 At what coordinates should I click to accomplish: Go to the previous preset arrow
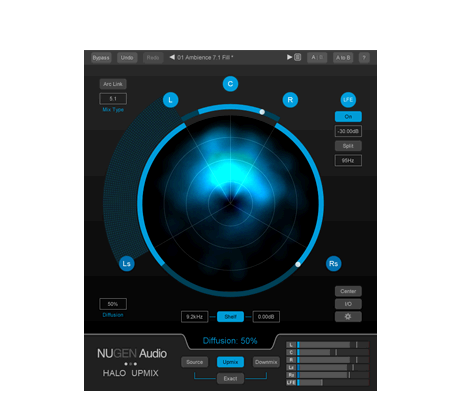pyautogui.click(x=172, y=57)
